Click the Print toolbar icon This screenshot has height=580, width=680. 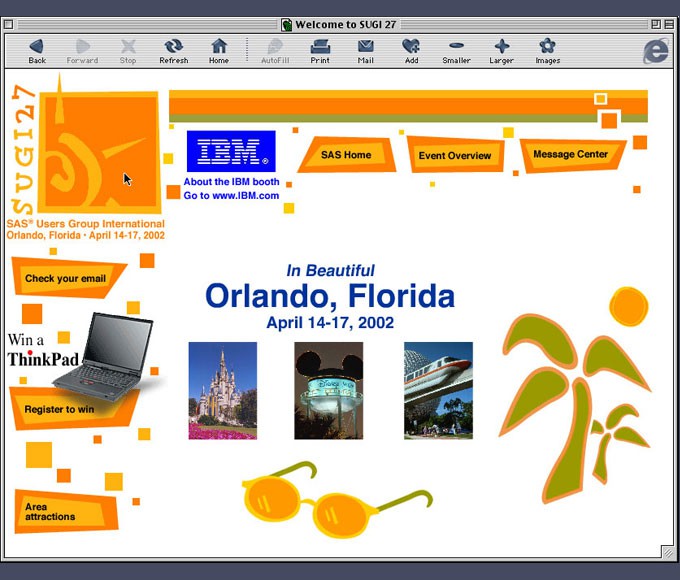click(320, 47)
